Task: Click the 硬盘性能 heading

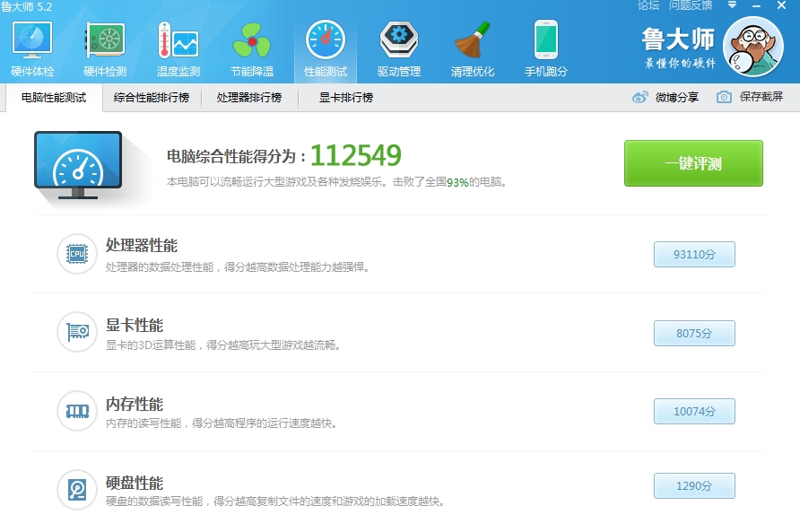Action: [x=135, y=483]
